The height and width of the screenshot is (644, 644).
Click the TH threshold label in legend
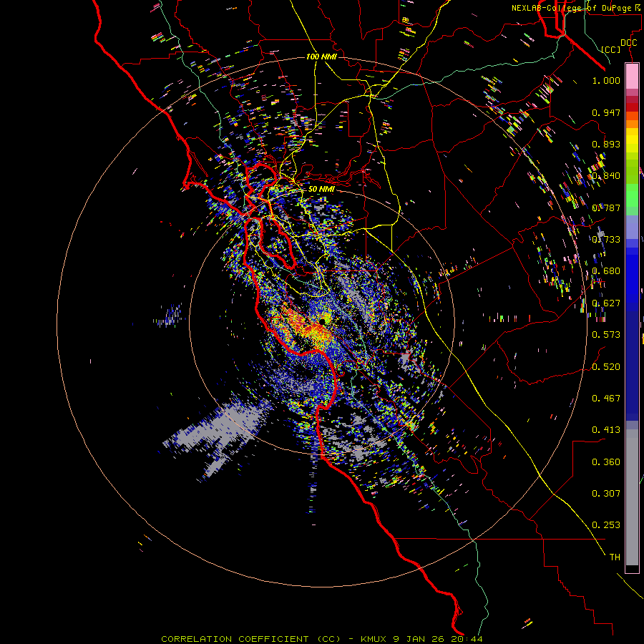[615, 557]
